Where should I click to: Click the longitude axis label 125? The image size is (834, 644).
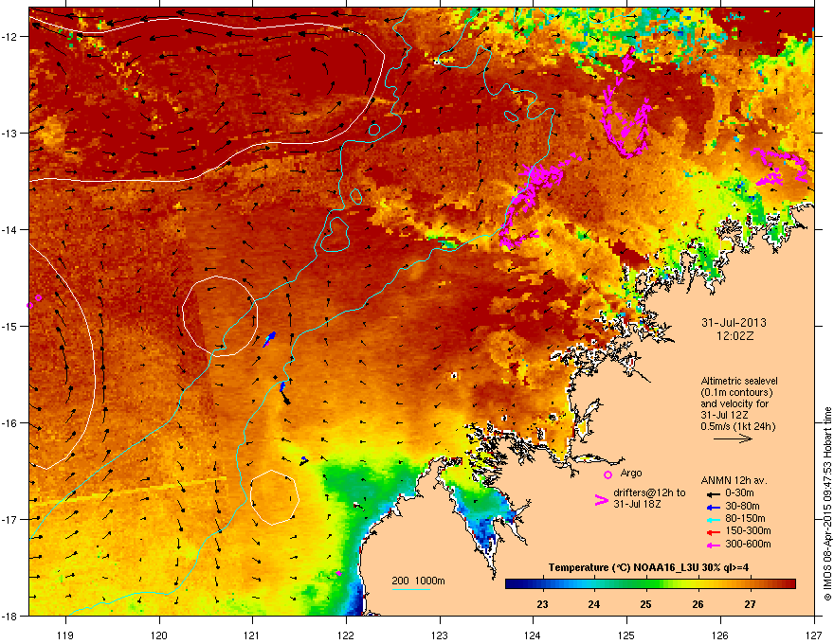(626, 635)
